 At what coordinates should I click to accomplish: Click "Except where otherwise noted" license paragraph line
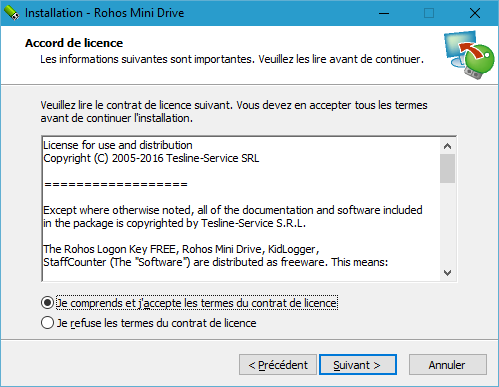[233, 210]
